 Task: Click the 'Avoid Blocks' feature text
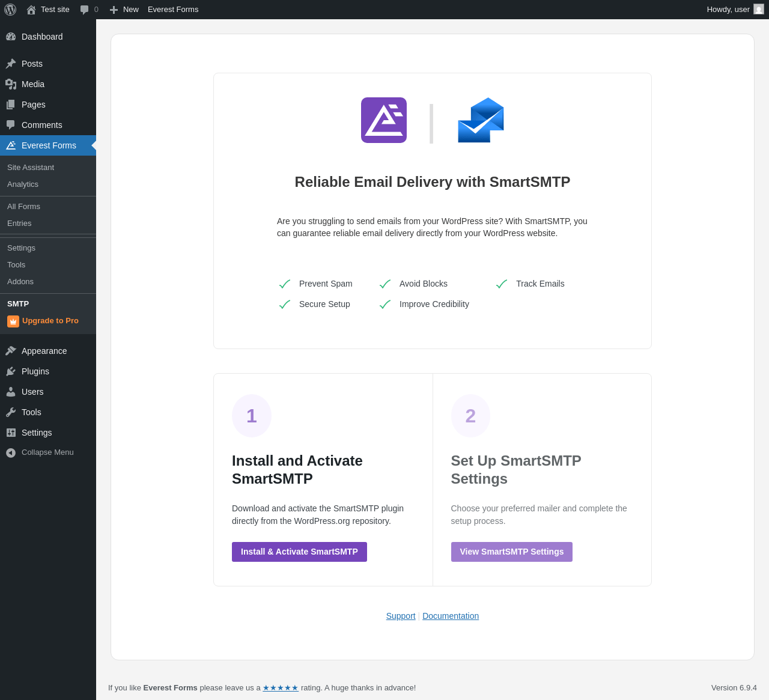click(x=424, y=284)
